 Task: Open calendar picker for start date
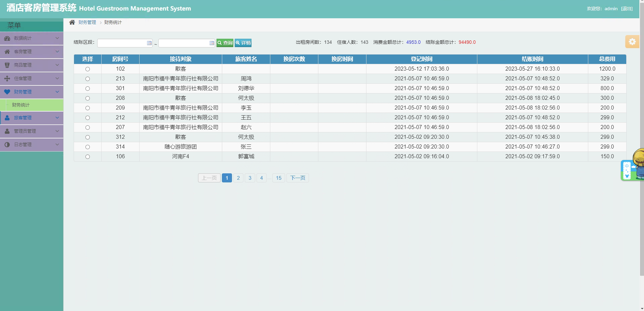point(149,43)
